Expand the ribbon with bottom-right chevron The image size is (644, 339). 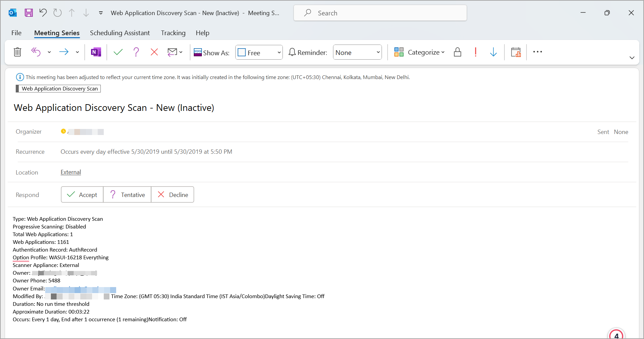click(x=632, y=58)
